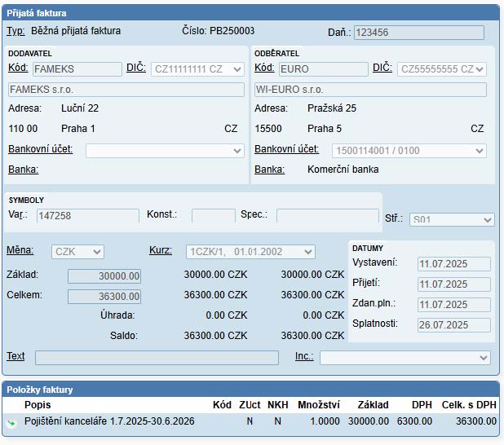This screenshot has width=504, height=445.
Task: Click the Konst. symbol field
Action: pyautogui.click(x=213, y=216)
